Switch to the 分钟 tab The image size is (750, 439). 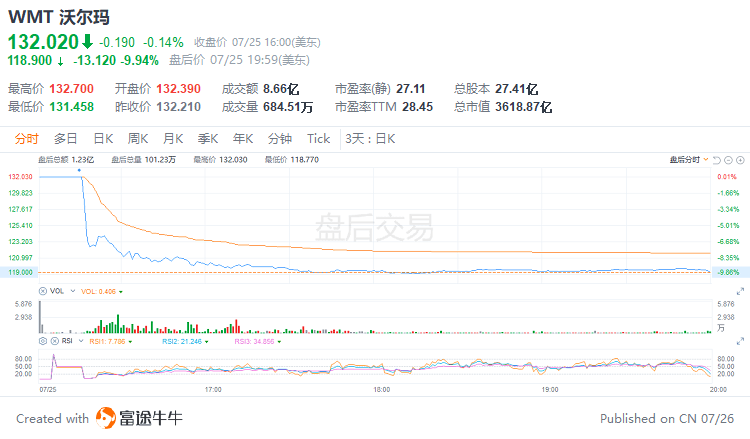click(x=280, y=139)
